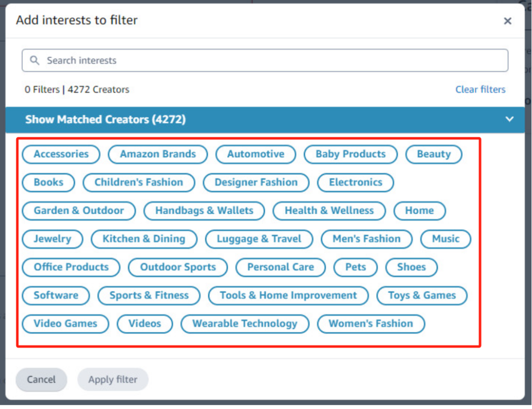This screenshot has height=409, width=532.
Task: Toggle the Electronics interest filter
Action: point(356,183)
